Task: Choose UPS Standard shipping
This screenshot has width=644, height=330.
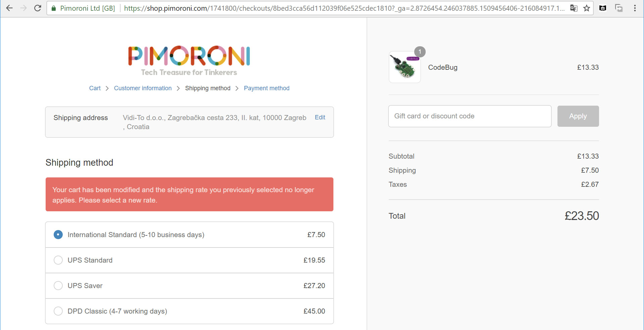Action: (x=58, y=260)
